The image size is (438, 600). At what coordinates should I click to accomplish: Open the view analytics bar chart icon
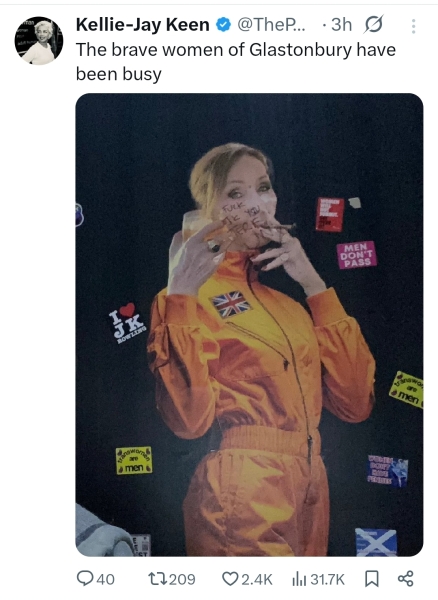click(299, 579)
